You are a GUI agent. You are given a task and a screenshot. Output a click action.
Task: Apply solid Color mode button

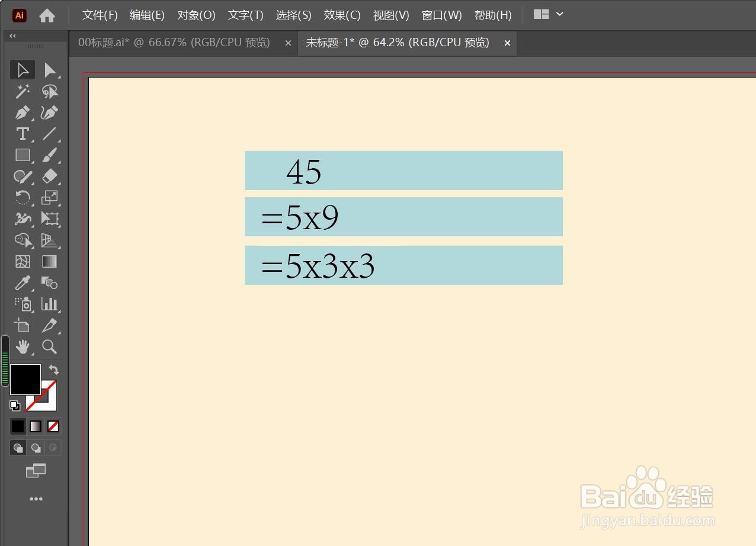point(18,426)
